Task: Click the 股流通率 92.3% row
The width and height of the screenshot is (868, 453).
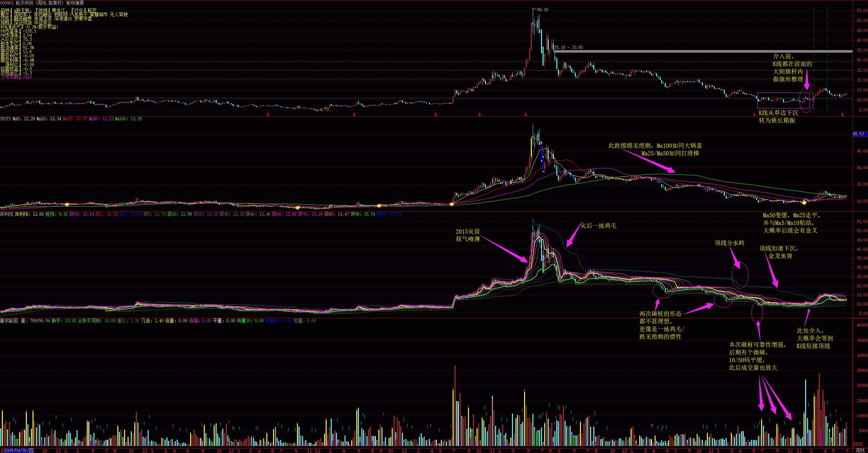Action: 17,48
